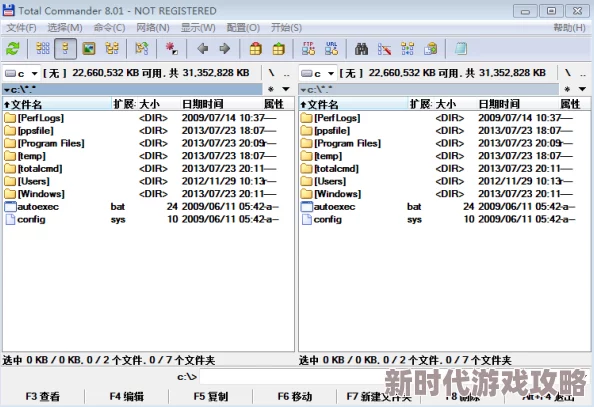The width and height of the screenshot is (594, 407).
Task: Click the right panel parent directory dots button
Action: pos(583,73)
